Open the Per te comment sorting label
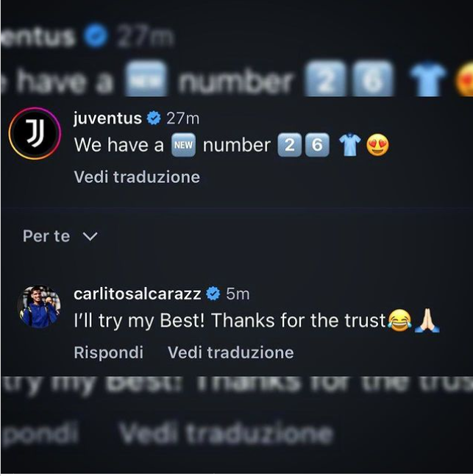Image resolution: width=473 pixels, height=476 pixels. point(46,236)
